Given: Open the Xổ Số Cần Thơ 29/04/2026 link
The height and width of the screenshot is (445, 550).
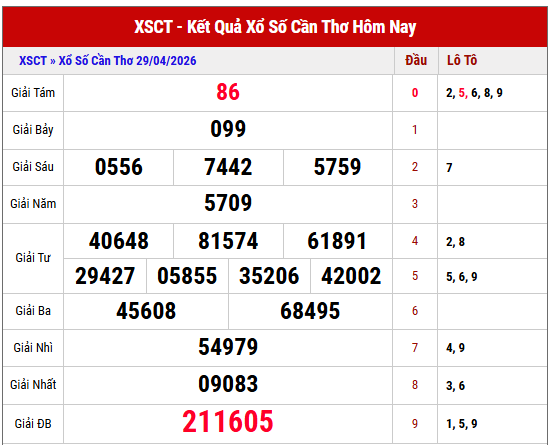Looking at the screenshot, I should click(x=127, y=61).
